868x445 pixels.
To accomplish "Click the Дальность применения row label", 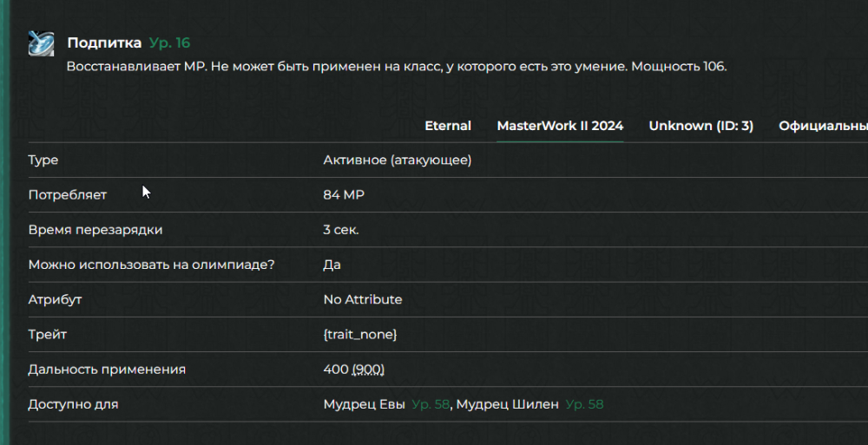I will [107, 370].
